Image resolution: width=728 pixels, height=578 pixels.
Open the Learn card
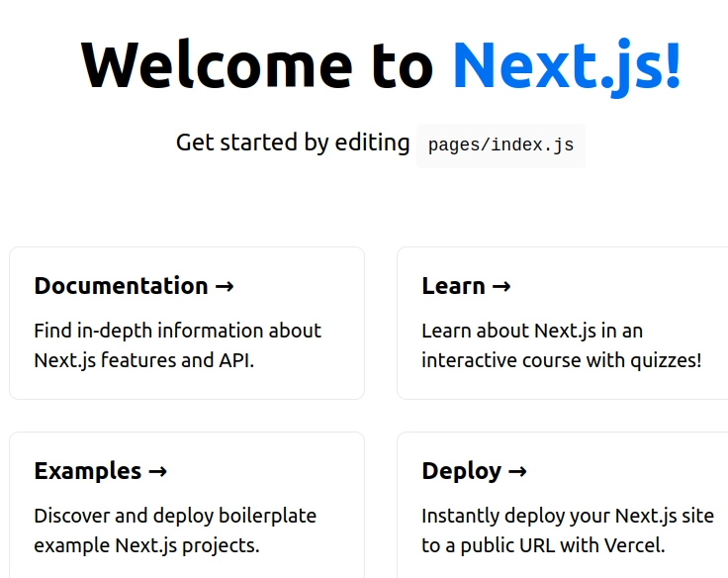coord(562,323)
